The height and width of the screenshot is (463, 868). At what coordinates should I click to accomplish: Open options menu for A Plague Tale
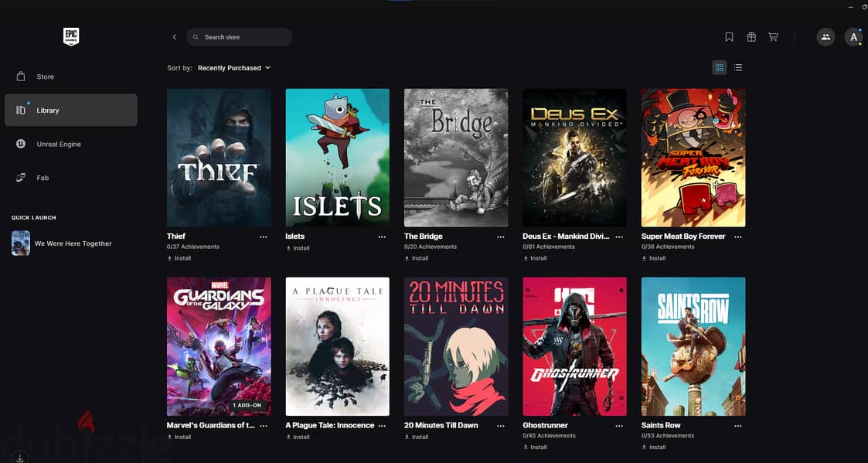(382, 426)
